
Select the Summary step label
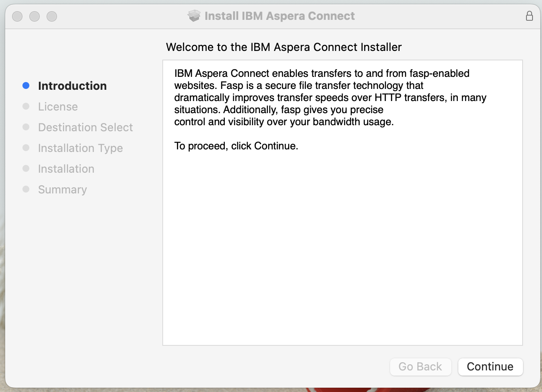coord(62,190)
